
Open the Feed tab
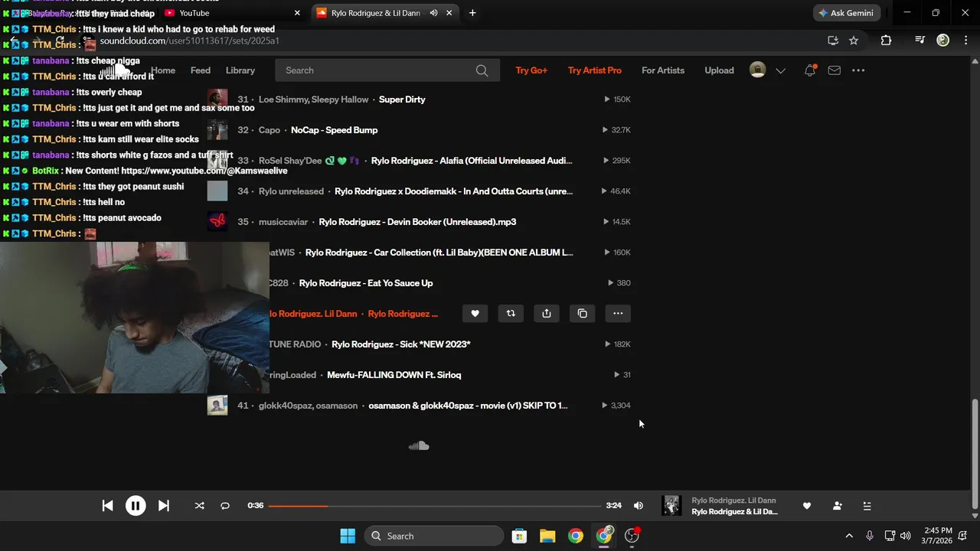[201, 70]
